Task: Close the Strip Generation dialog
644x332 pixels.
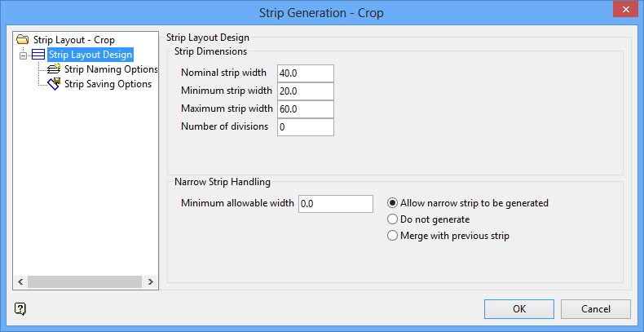Action: 623,11
